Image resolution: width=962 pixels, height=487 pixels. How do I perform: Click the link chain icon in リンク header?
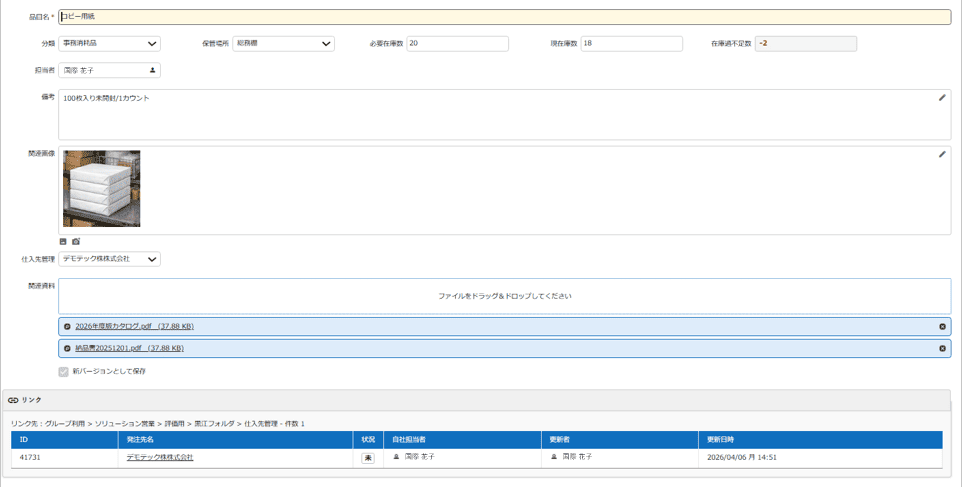click(x=13, y=400)
